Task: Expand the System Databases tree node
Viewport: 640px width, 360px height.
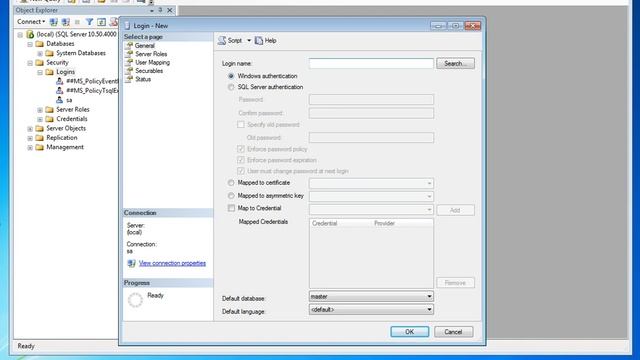Action: [x=40, y=53]
